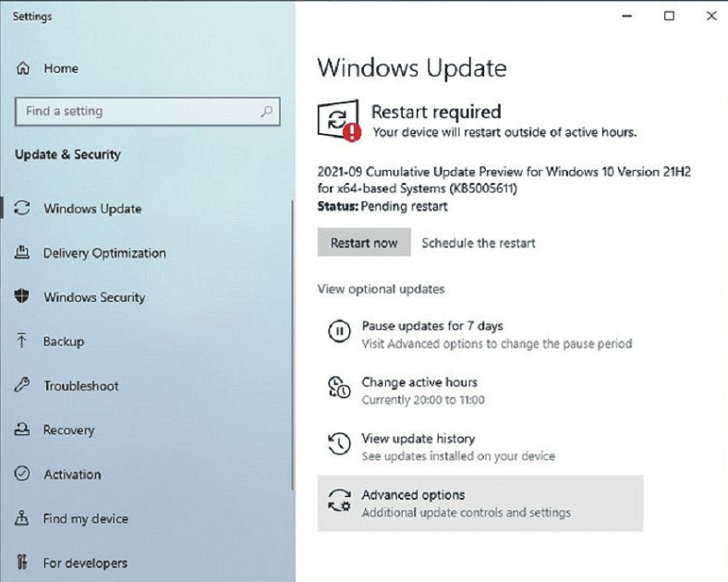The height and width of the screenshot is (582, 728).
Task: Select Pause updates for 7 days
Action: 480,334
